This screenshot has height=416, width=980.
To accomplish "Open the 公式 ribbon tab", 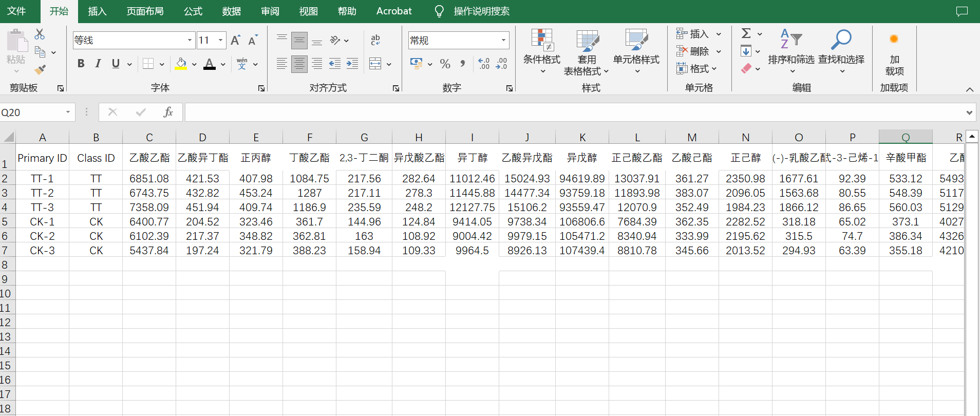I will click(193, 11).
